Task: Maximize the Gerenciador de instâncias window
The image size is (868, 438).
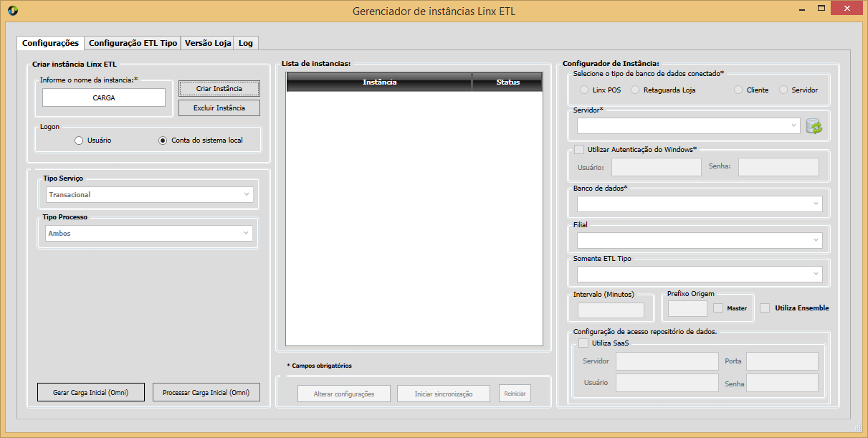Action: pos(823,8)
